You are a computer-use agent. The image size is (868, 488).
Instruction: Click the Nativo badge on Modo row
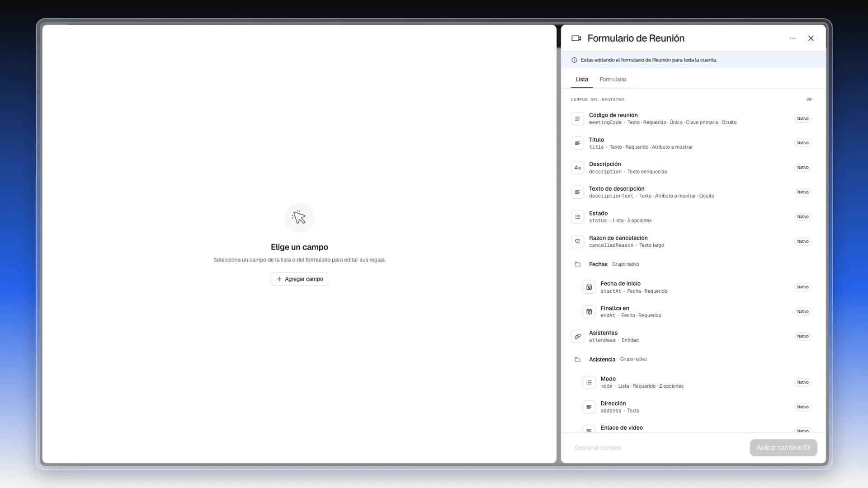(x=802, y=383)
